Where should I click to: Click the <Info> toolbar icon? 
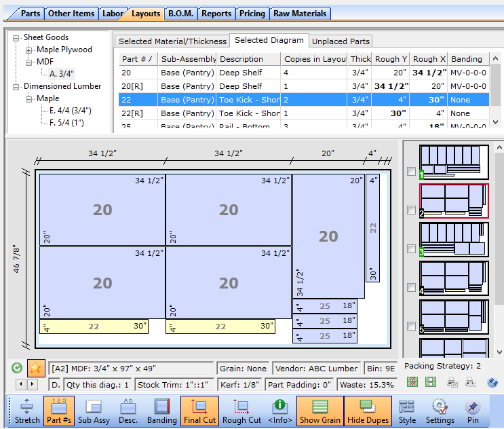click(x=280, y=411)
